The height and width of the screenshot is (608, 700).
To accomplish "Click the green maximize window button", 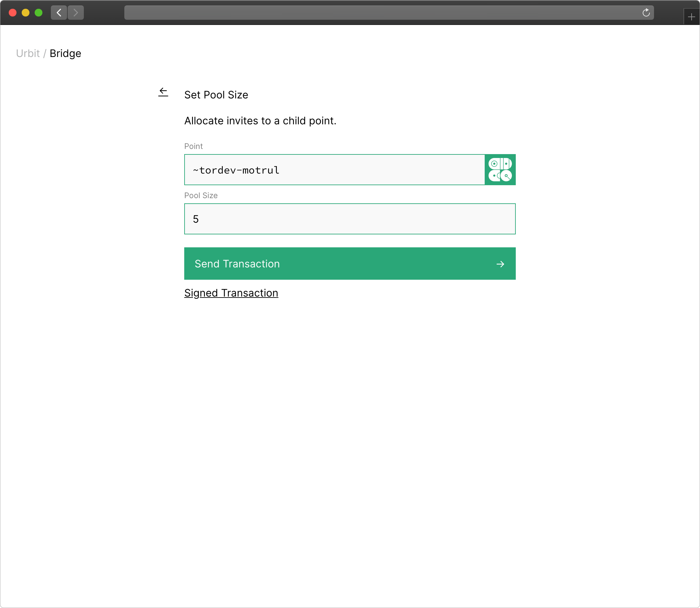I will click(x=39, y=13).
